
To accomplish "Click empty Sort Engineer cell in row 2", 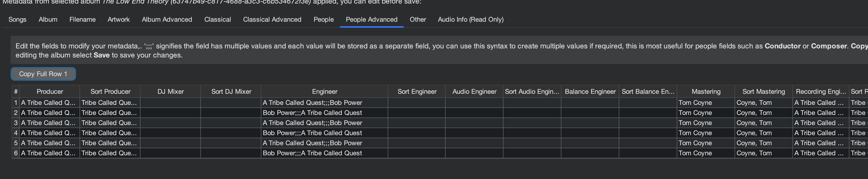I will (x=417, y=113).
